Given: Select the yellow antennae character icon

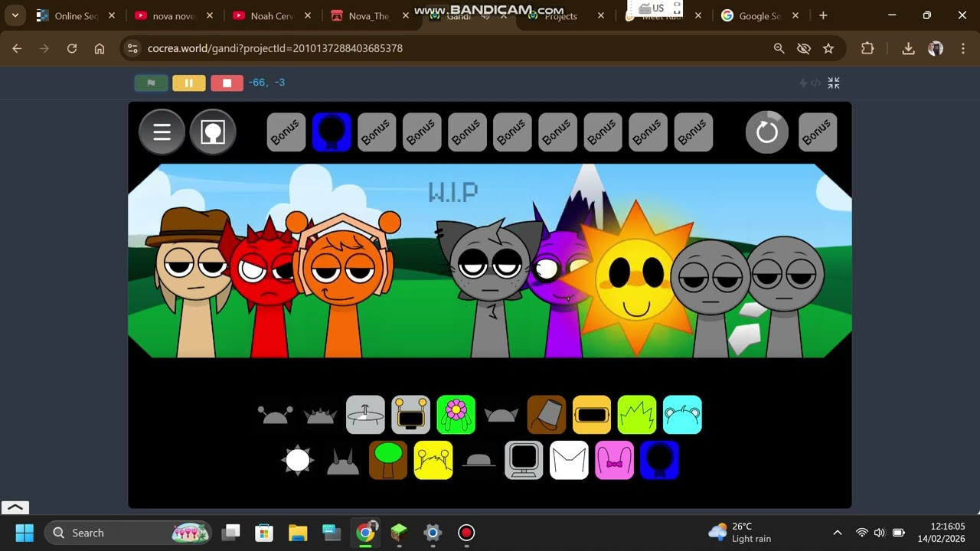Looking at the screenshot, I should [x=433, y=460].
